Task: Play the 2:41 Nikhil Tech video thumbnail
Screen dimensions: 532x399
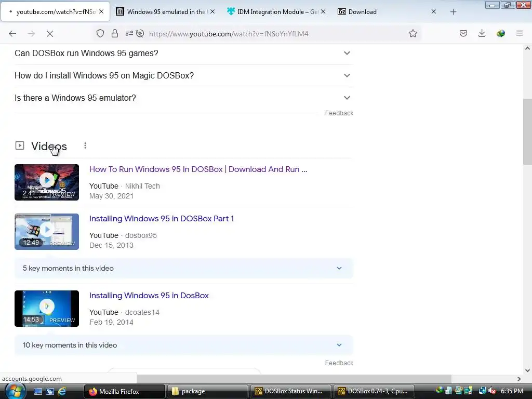Action: [x=47, y=182]
